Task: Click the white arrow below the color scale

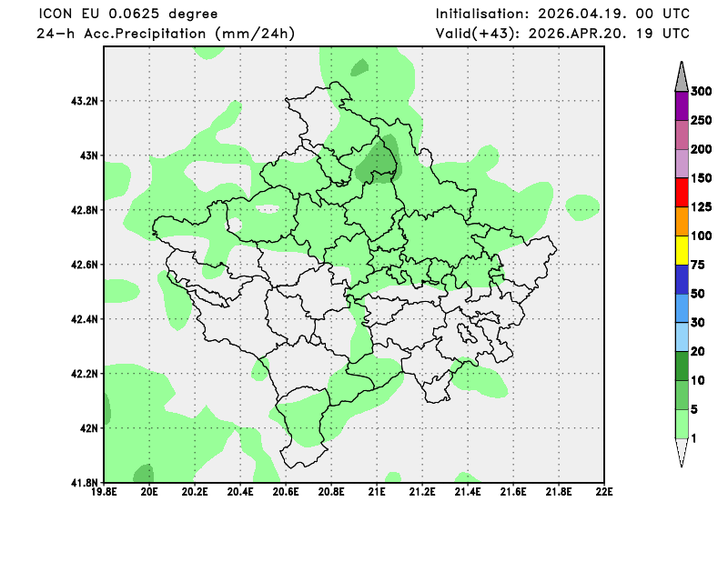Action: (681, 451)
